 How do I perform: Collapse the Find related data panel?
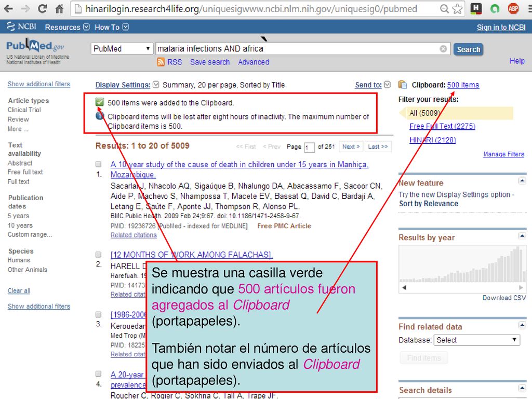(x=522, y=325)
